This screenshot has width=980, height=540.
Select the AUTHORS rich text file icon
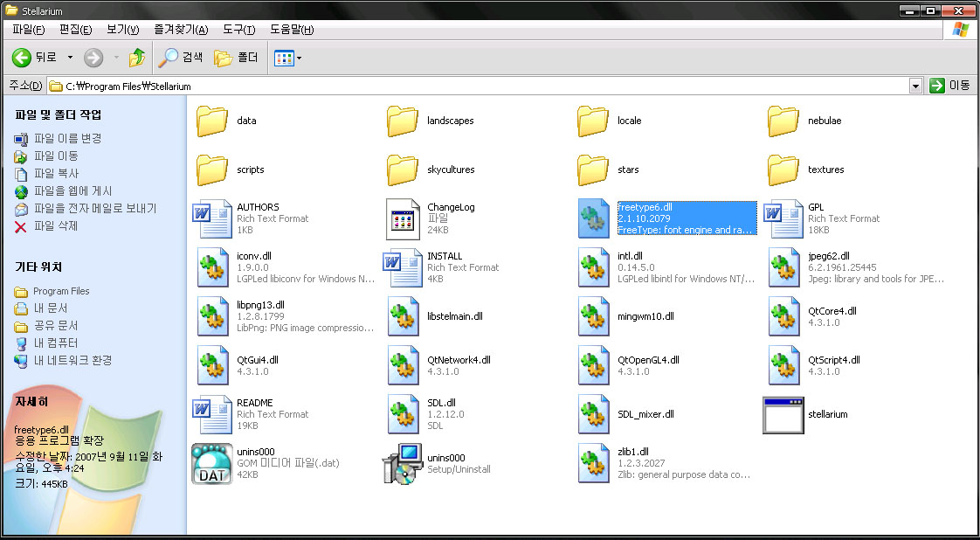pyautogui.click(x=212, y=218)
